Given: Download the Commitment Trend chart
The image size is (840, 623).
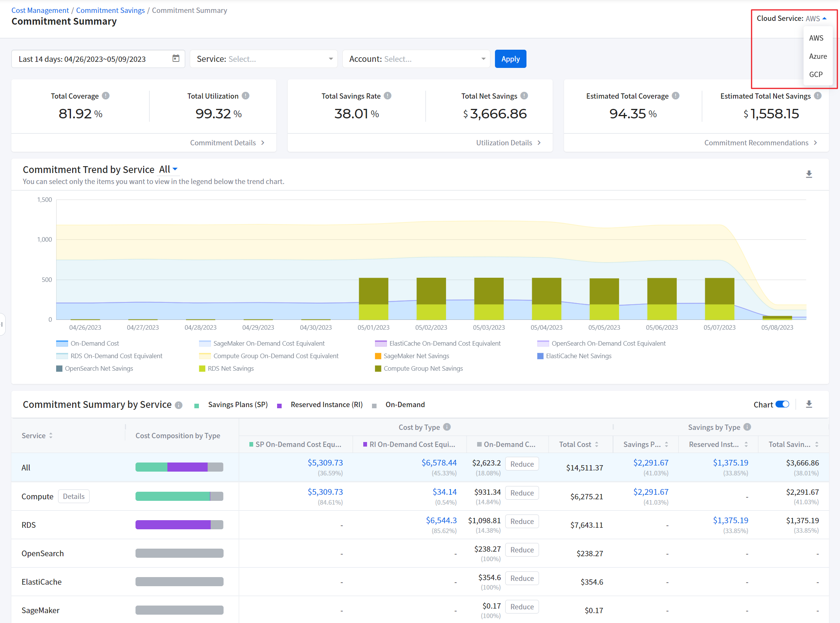Looking at the screenshot, I should (809, 174).
